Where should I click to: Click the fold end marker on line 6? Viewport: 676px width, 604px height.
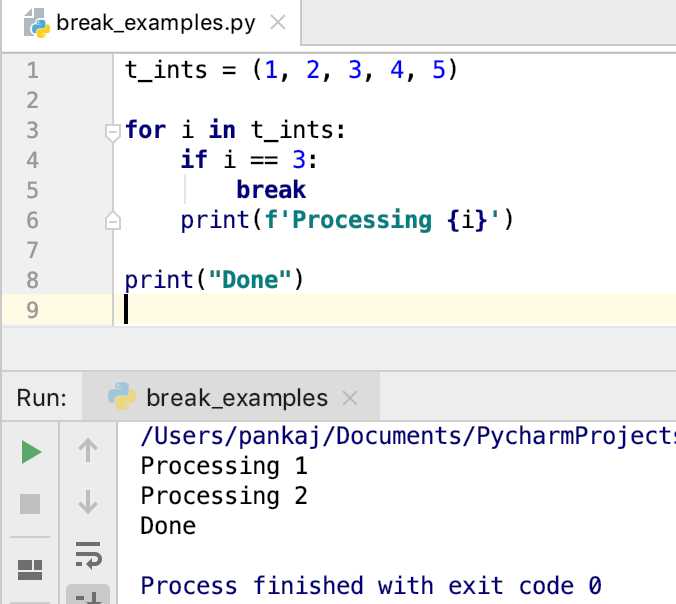point(113,221)
